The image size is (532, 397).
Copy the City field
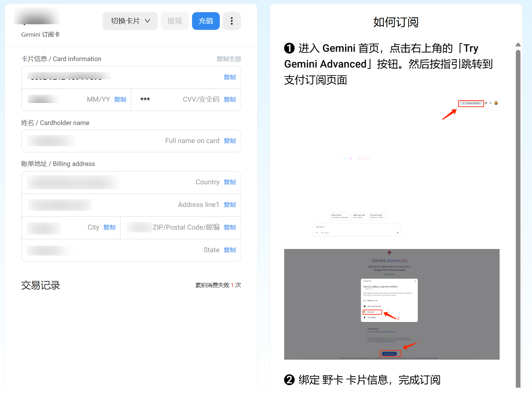pyautogui.click(x=109, y=227)
